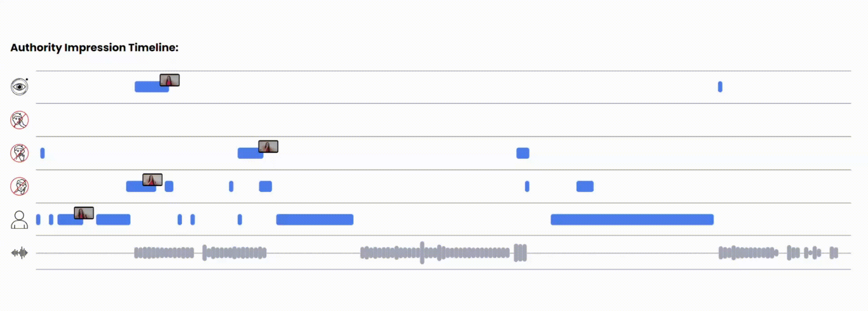Click the longest blue segment in the posture row
The image size is (868, 311).
click(x=632, y=220)
